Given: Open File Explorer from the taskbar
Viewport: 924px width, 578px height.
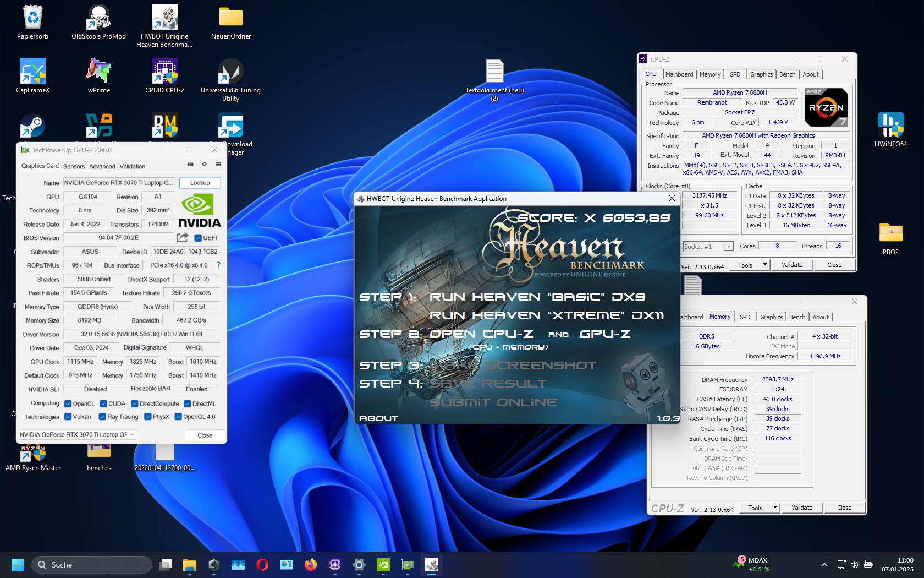Looking at the screenshot, I should (x=190, y=565).
